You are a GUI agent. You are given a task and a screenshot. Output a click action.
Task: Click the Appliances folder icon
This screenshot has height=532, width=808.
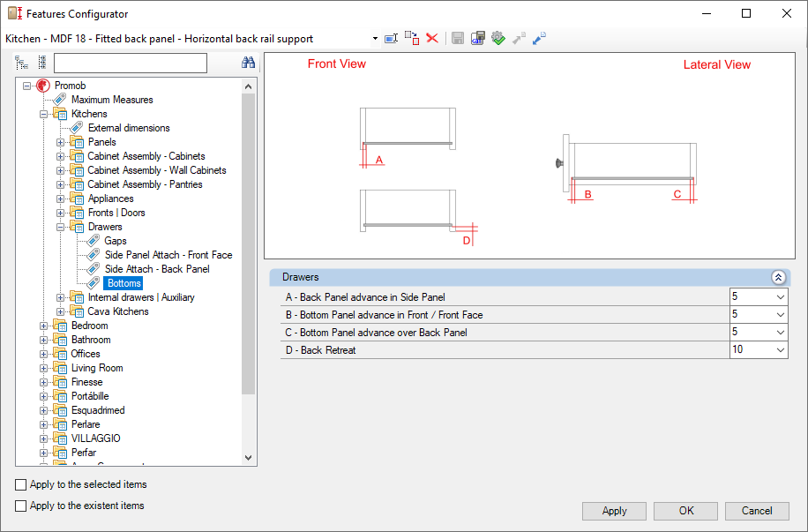point(76,199)
